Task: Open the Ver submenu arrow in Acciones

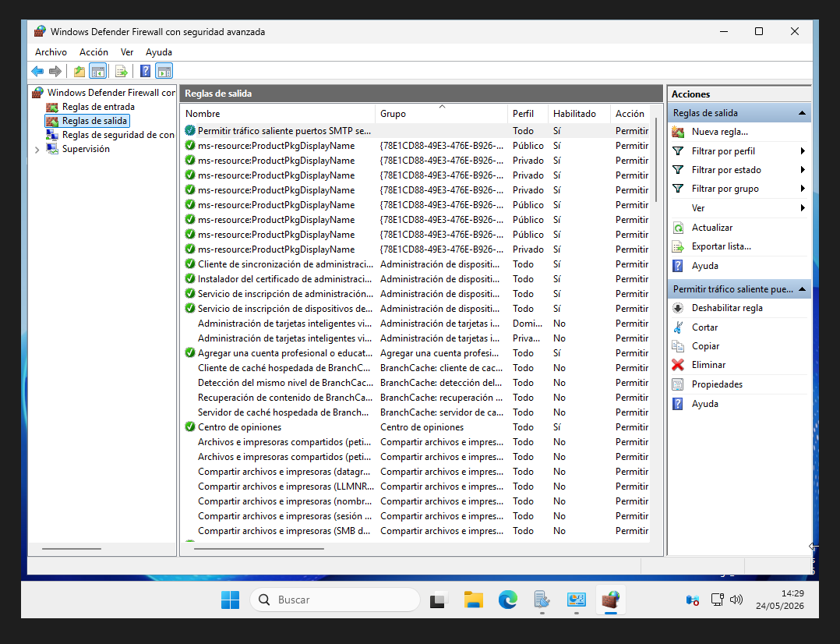Action: (x=803, y=208)
